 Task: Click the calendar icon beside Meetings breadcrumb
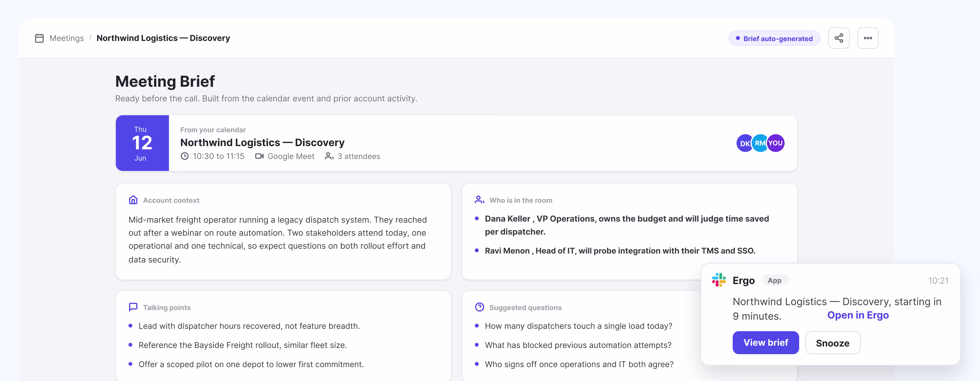point(39,38)
